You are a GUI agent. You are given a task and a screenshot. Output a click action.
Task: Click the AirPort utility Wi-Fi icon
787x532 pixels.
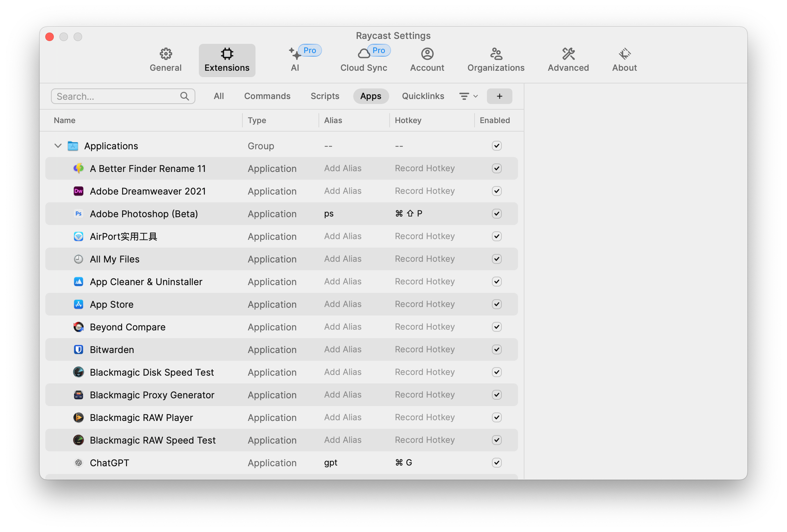click(78, 236)
